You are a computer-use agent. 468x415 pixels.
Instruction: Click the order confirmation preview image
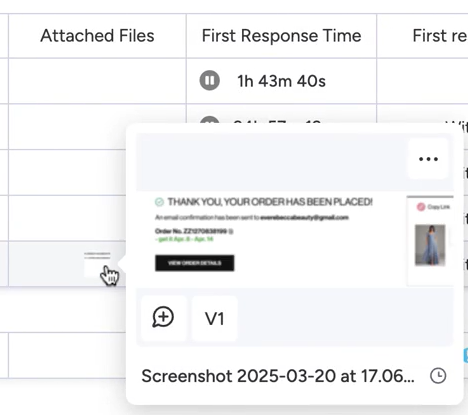coord(295,240)
